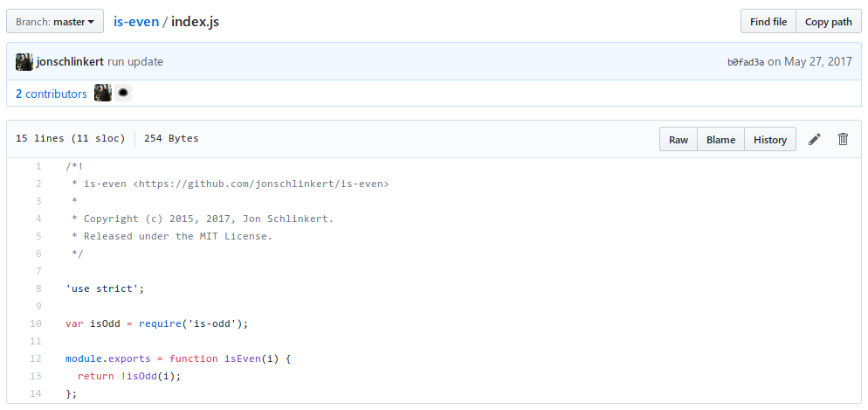Select line number 14
The width and height of the screenshot is (868, 410).
(36, 394)
